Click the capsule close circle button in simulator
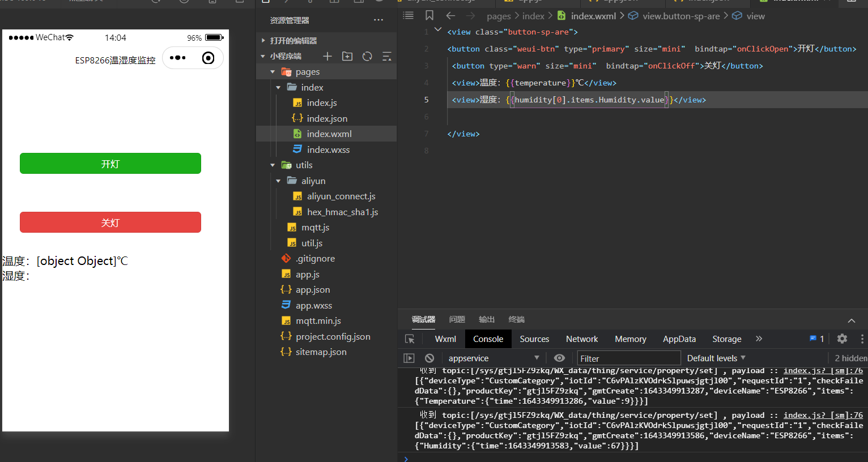The height and width of the screenshot is (462, 868). click(208, 58)
